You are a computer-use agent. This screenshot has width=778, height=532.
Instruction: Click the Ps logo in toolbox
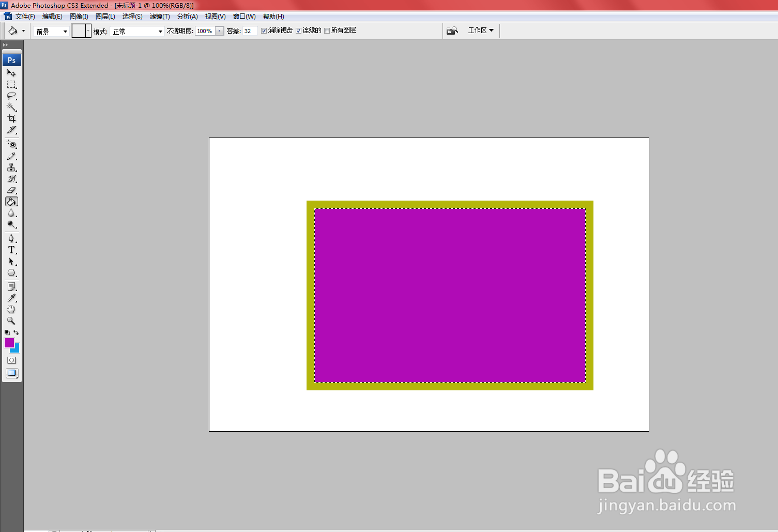point(11,60)
